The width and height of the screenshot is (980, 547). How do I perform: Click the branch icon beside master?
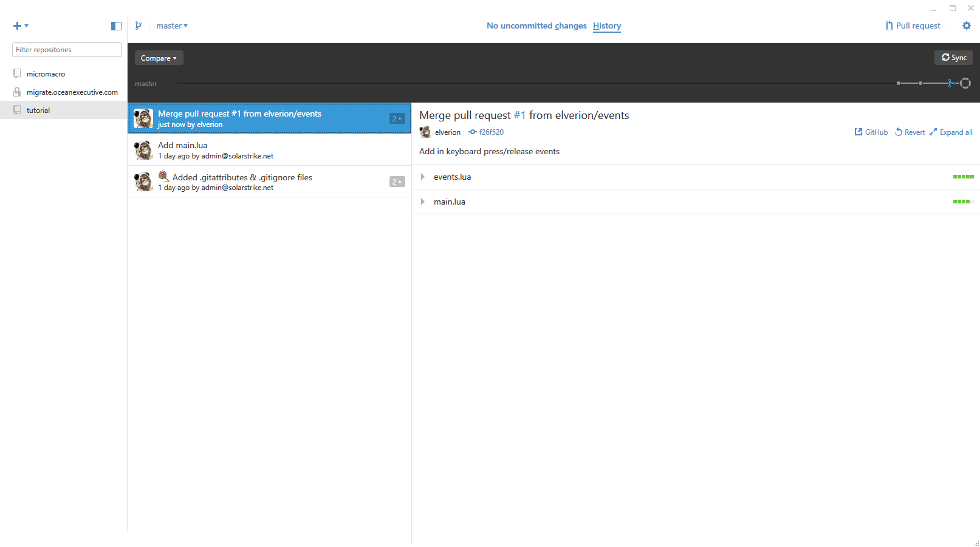point(139,25)
